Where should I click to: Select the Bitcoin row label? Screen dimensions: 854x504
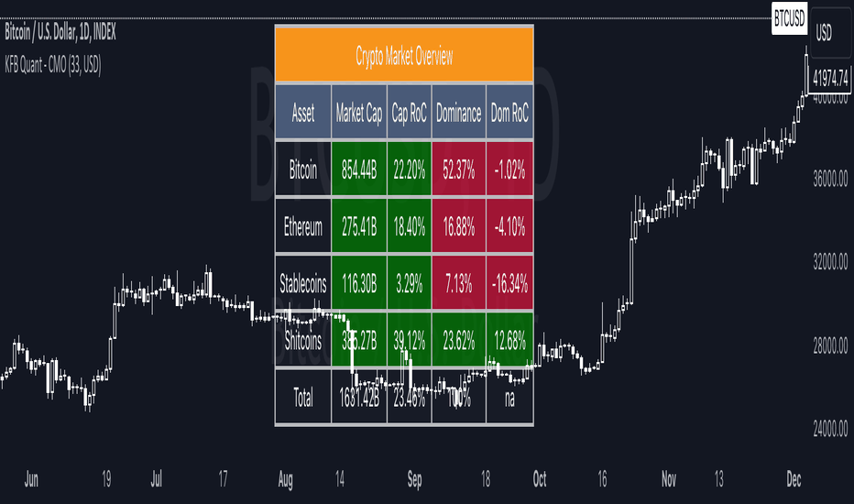tap(302, 170)
